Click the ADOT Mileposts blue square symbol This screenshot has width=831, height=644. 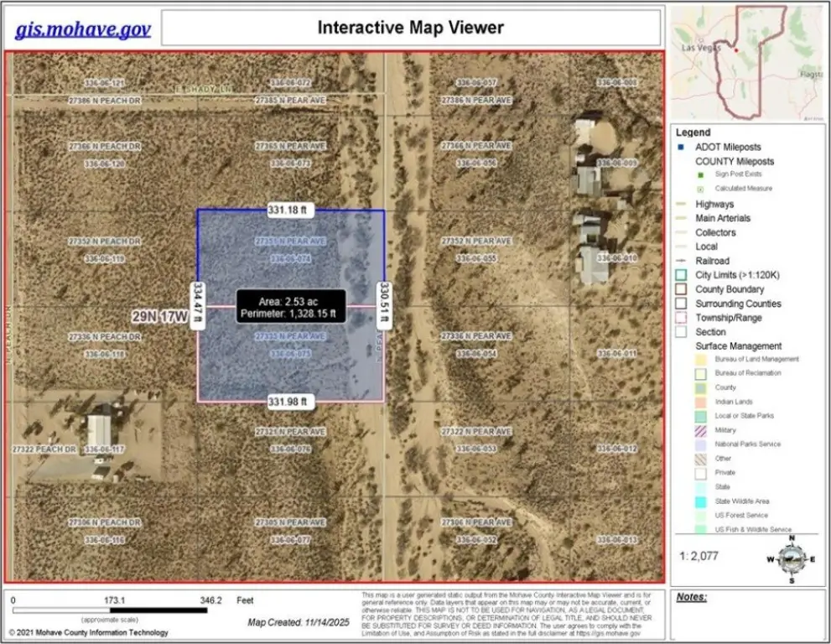682,147
